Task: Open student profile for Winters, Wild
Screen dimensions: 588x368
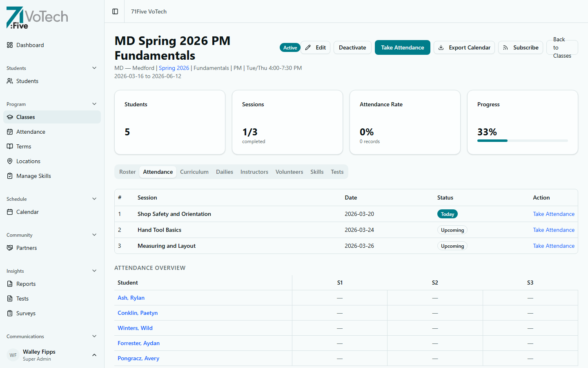Action: pos(135,328)
